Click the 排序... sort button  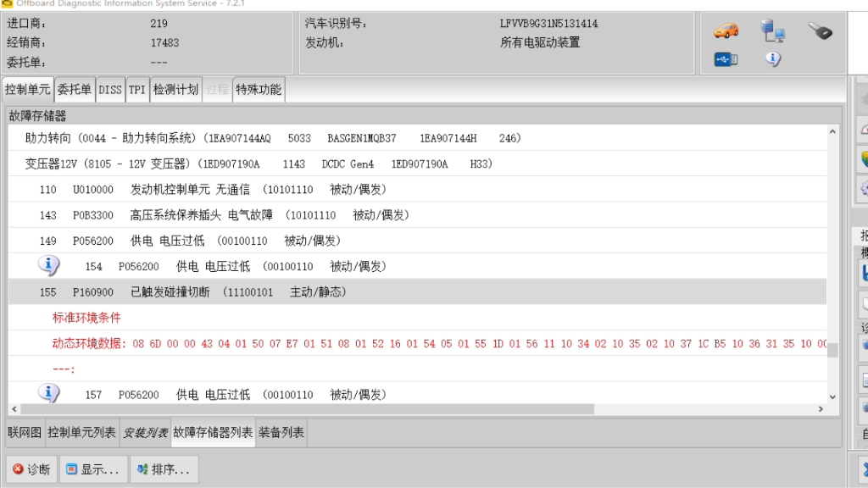(162, 469)
